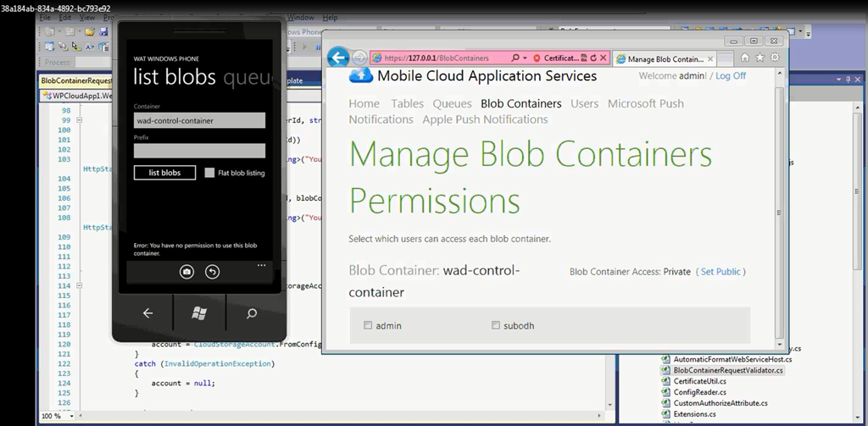Open the Tables page link
Screen dimensions: 868x426
tap(408, 103)
